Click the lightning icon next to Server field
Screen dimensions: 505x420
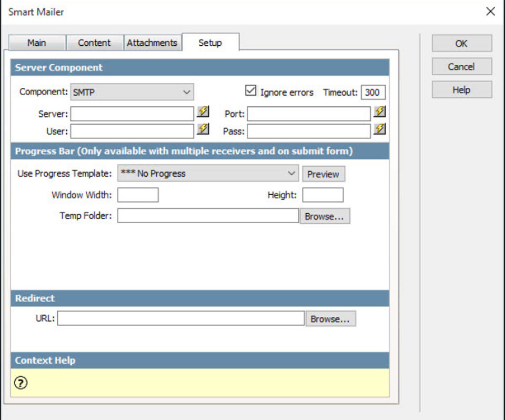coord(203,112)
